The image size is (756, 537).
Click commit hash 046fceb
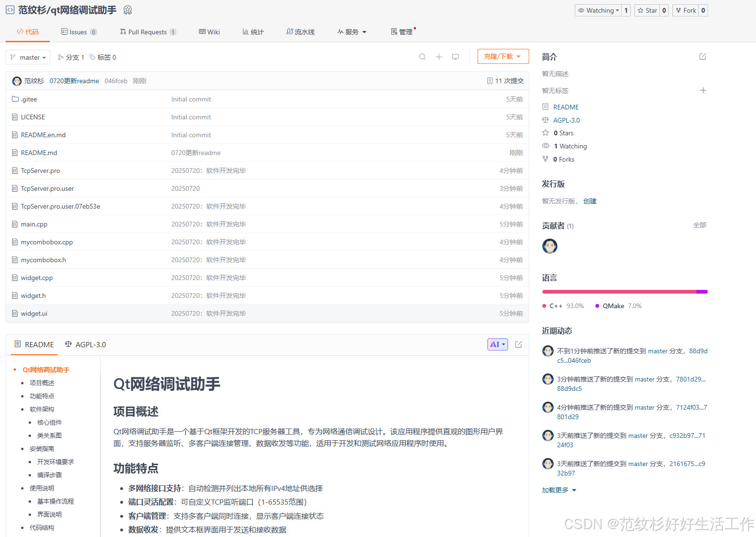pos(116,81)
